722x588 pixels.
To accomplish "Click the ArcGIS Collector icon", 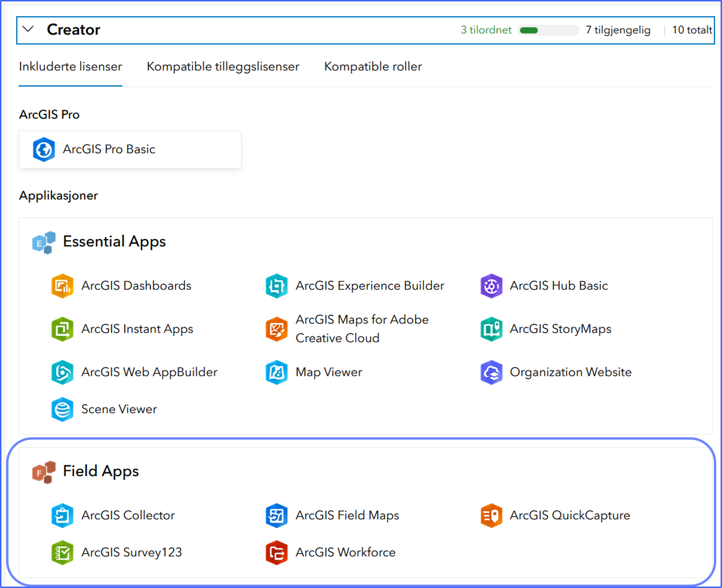I will pos(62,516).
